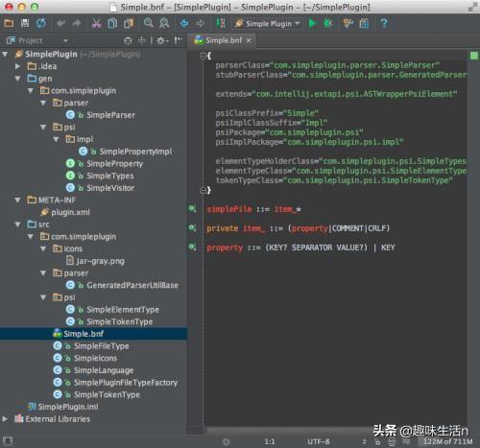Collapse the icons folder
Screen dimensions: 480x448
point(43,248)
